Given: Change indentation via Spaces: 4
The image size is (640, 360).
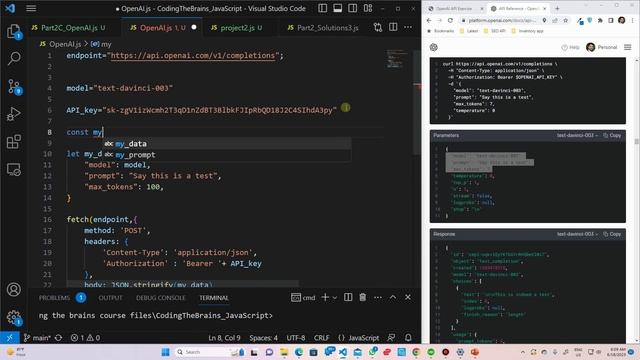Looking at the screenshot, I should pos(263,338).
